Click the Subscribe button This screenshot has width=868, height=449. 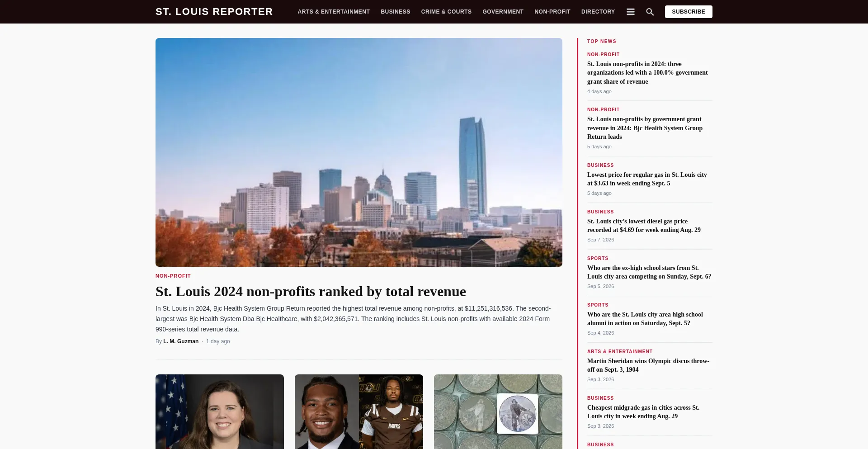(689, 12)
